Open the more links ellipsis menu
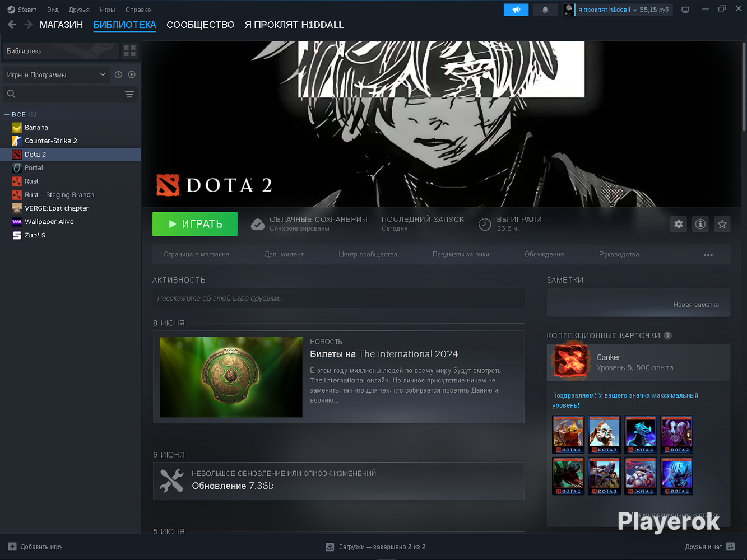This screenshot has width=747, height=560. [708, 255]
